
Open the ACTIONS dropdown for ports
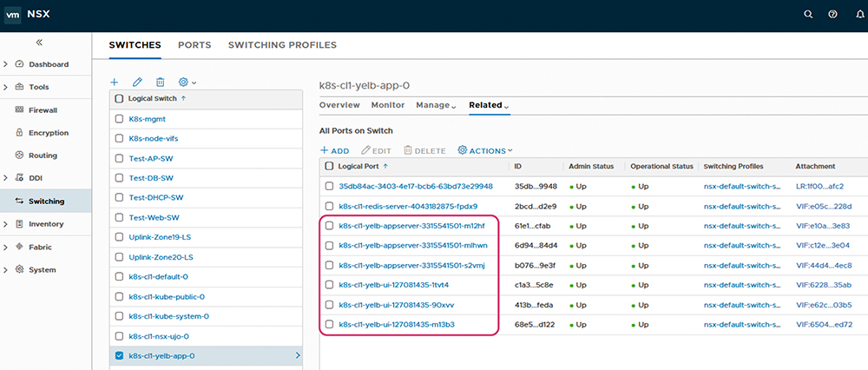click(x=485, y=150)
